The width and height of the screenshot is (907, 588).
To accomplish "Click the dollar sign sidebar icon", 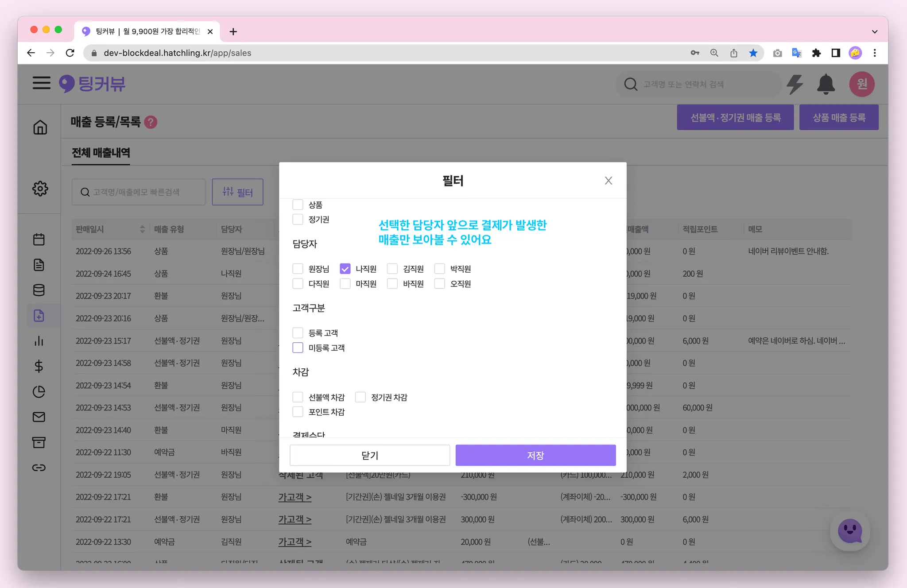I will coord(39,366).
